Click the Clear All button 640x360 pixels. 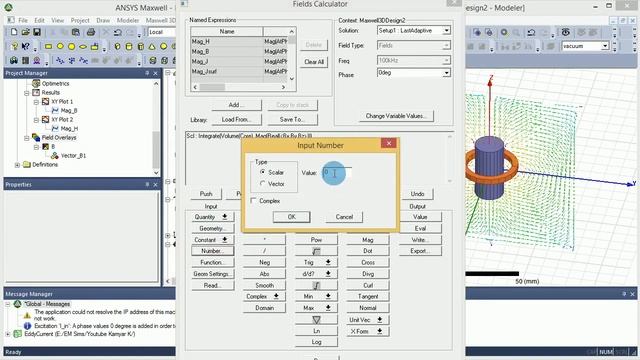click(x=314, y=62)
